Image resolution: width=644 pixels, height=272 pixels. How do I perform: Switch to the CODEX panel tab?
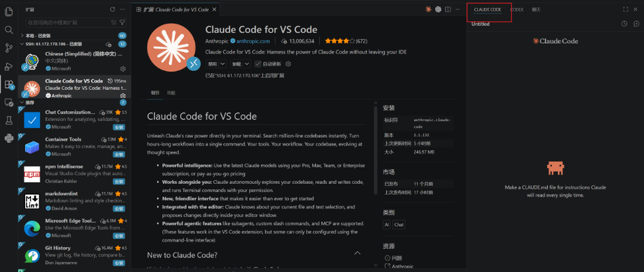pyautogui.click(x=517, y=9)
